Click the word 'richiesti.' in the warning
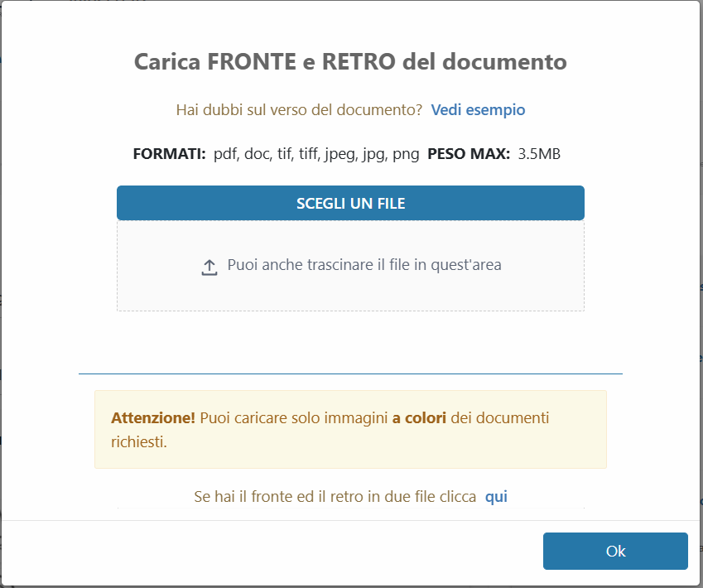Viewport: 703px width, 588px height. [139, 441]
